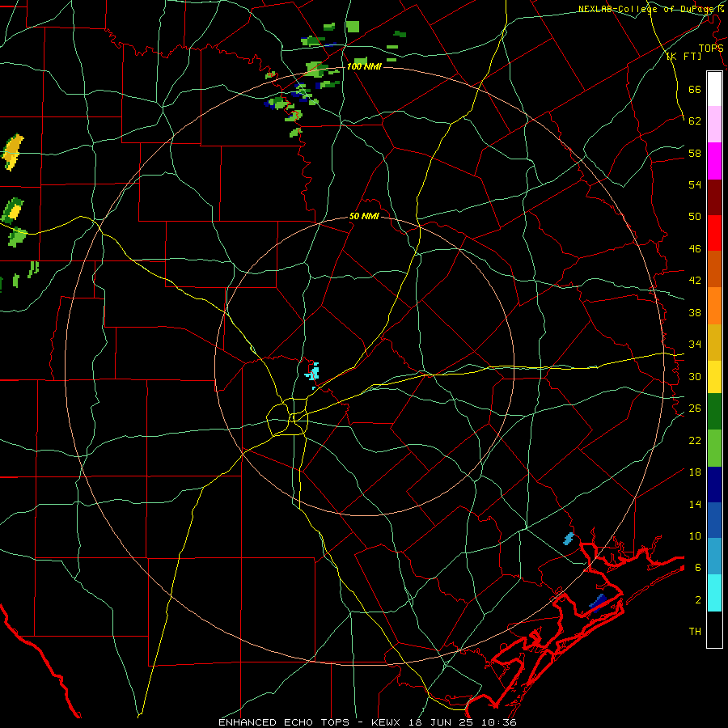Click the TH label on the legend
Image resolution: width=728 pixels, height=728 pixels.
click(695, 632)
